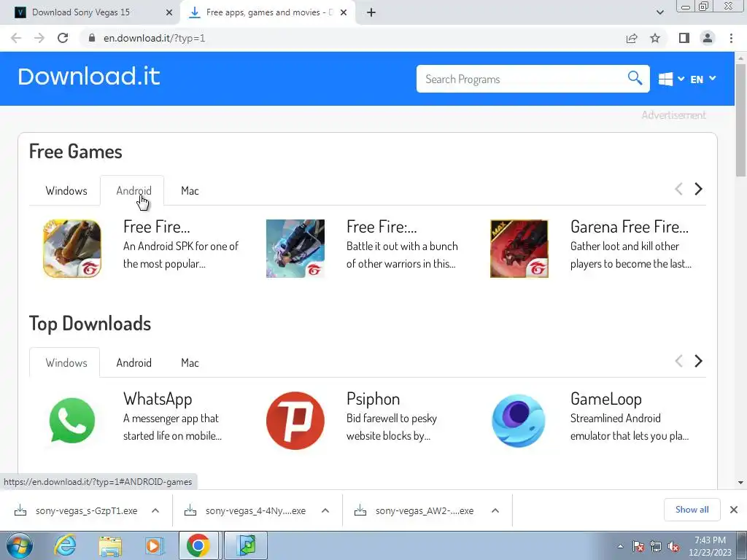Click the browser forward arrow

[x=39, y=38]
